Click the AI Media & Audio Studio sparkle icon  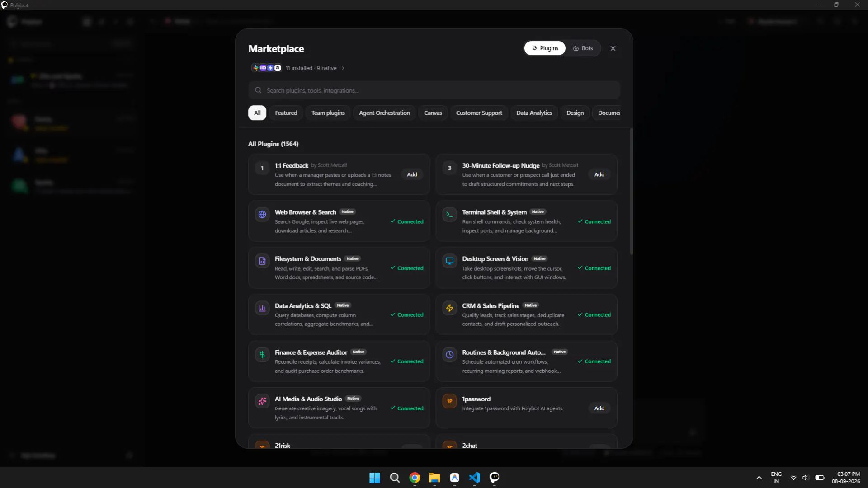(x=262, y=401)
